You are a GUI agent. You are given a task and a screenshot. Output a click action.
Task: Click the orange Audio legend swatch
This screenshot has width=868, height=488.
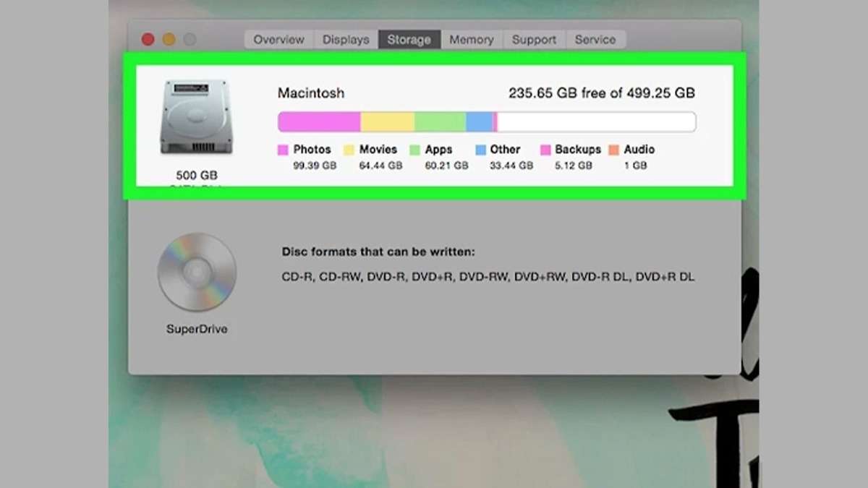click(x=614, y=150)
